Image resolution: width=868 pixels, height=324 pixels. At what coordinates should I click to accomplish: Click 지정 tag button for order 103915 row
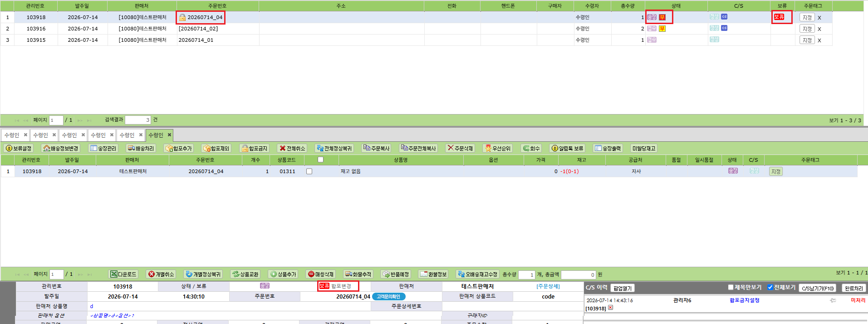(807, 40)
